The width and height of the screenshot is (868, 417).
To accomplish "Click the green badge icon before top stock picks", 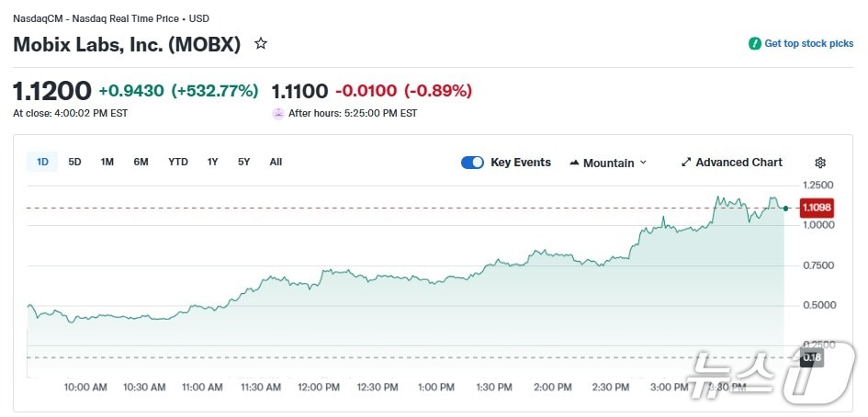I will pyautogui.click(x=755, y=43).
